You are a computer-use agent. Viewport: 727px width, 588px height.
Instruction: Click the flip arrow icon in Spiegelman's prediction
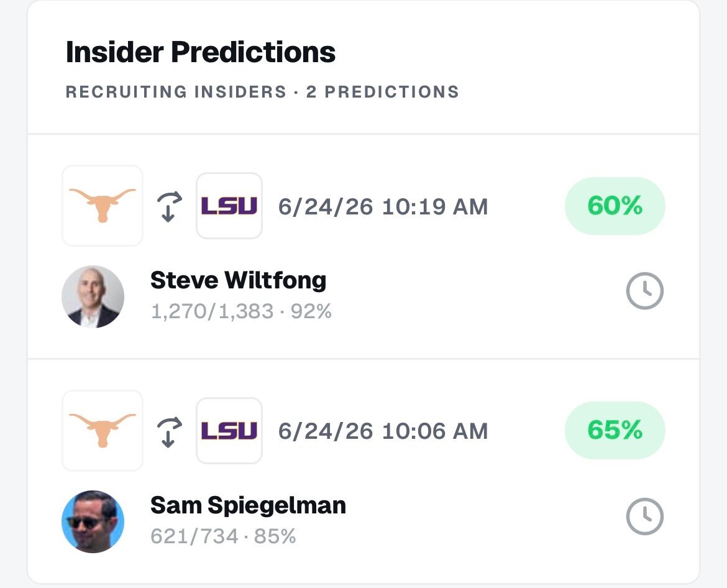(x=169, y=432)
